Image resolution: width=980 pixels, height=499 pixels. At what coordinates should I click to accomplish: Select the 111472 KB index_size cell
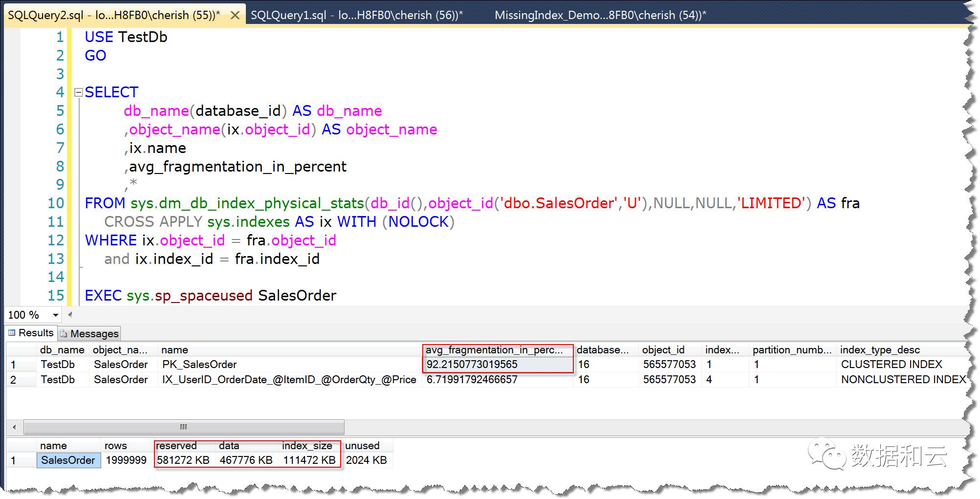310,460
